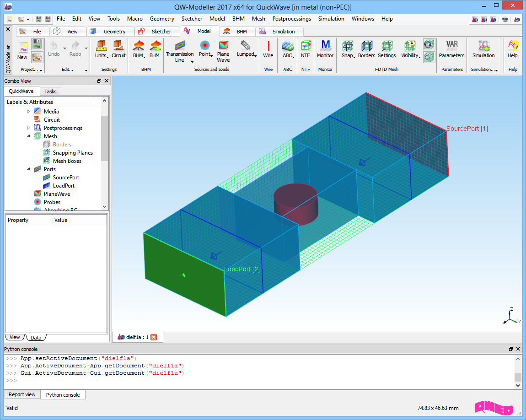
Task: Switch to the Tasks tab in Combo View
Action: [50, 91]
